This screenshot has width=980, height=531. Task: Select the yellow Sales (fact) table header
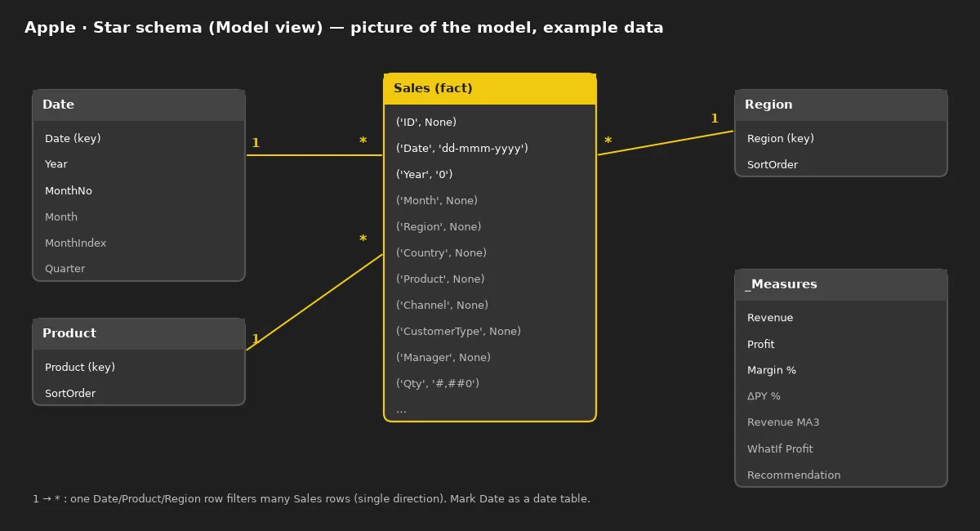(x=490, y=89)
